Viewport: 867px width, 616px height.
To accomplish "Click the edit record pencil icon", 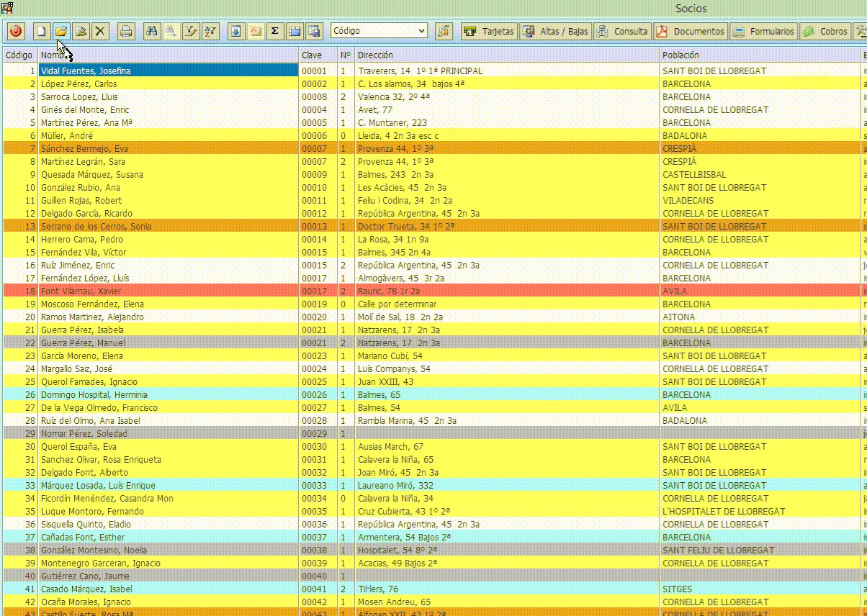I will pyautogui.click(x=81, y=32).
